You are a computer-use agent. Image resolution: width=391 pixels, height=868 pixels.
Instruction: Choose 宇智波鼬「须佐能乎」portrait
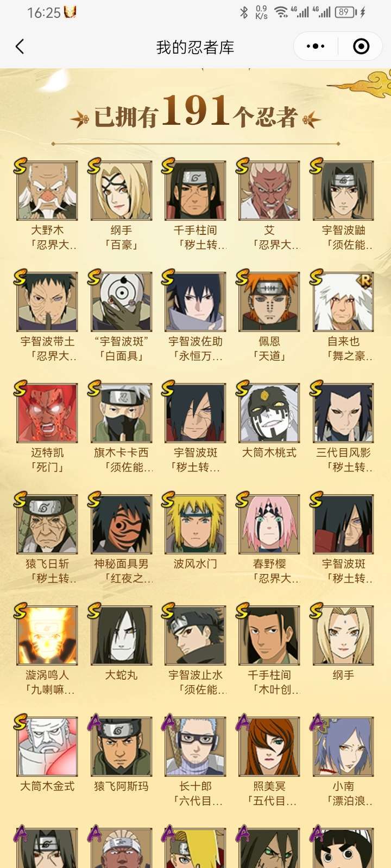(343, 190)
